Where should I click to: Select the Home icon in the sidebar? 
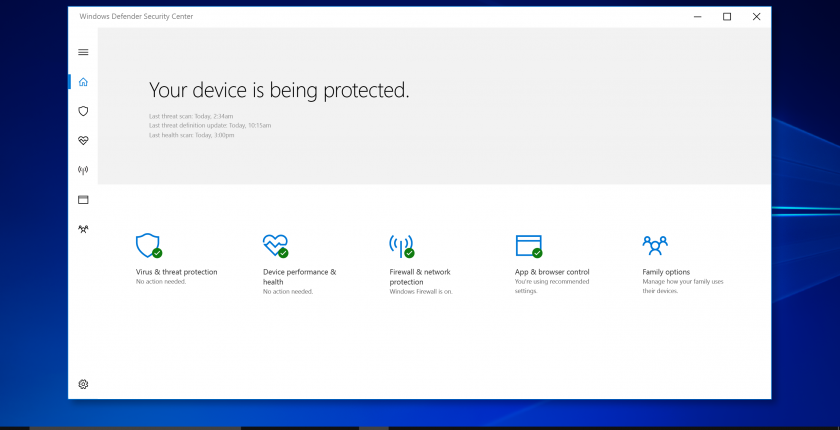point(83,82)
